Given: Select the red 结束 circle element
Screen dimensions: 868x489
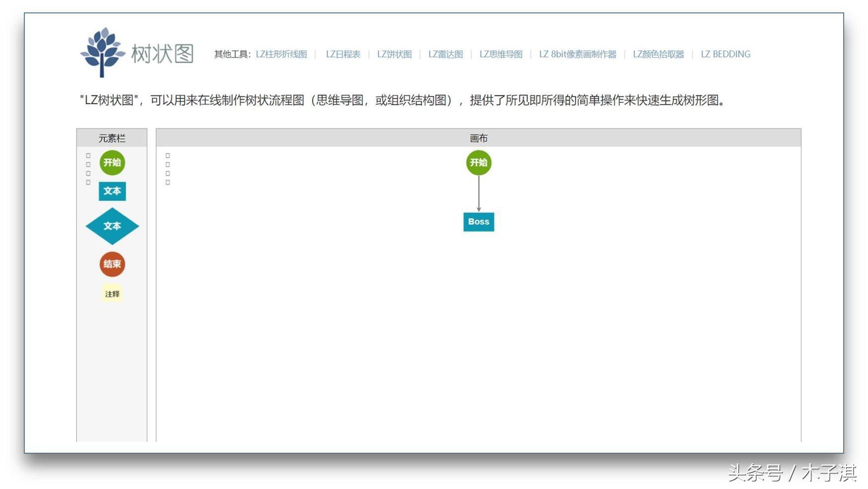Looking at the screenshot, I should pyautogui.click(x=112, y=264).
